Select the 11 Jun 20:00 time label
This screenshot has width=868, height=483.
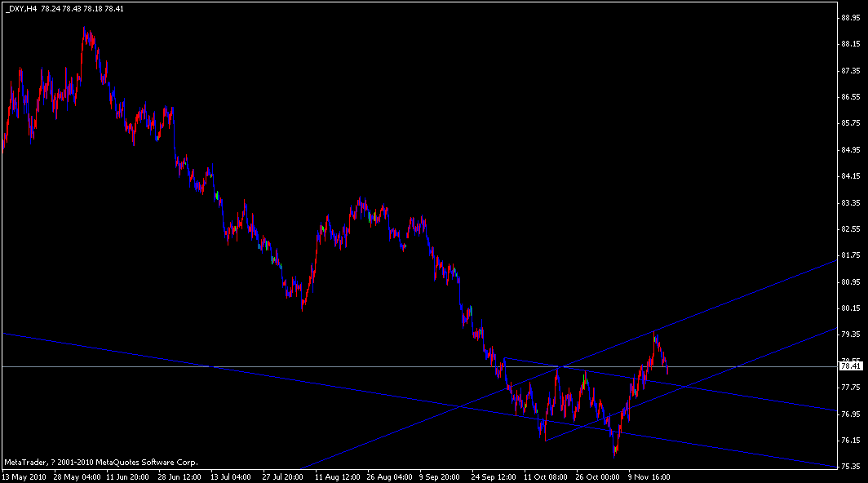[127, 477]
